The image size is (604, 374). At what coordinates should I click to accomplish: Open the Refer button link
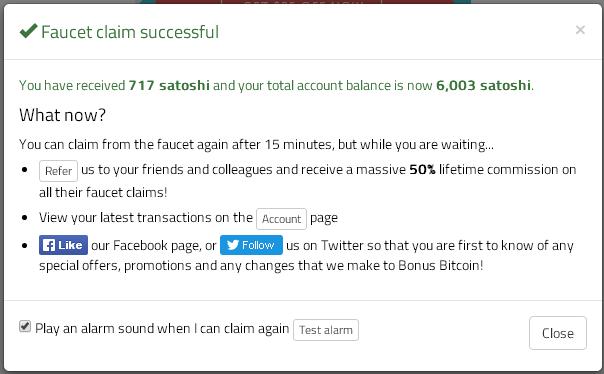[58, 171]
